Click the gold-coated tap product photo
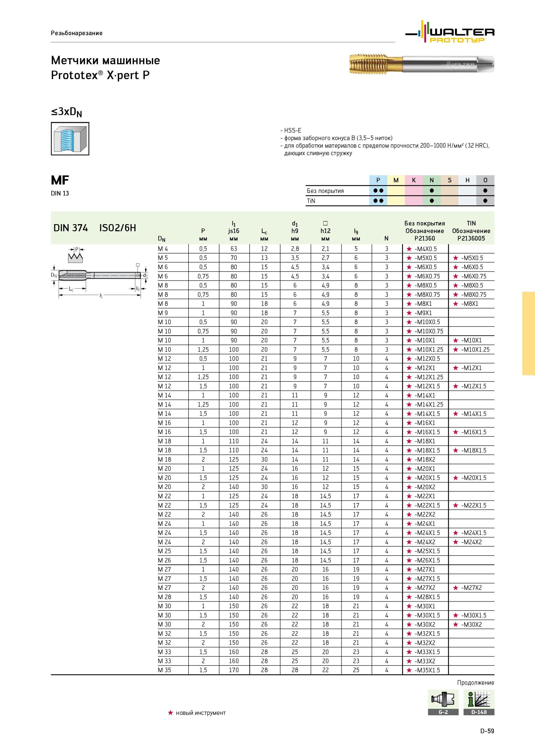 (x=421, y=64)
